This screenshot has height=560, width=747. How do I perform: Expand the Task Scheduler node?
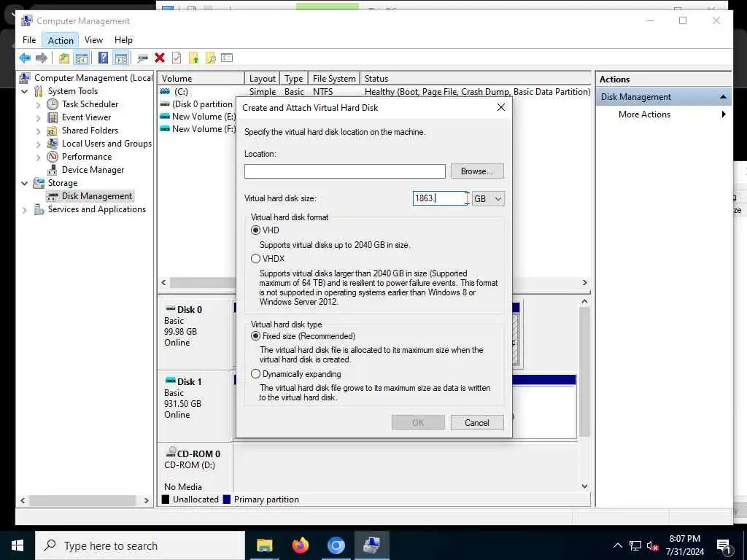click(x=39, y=105)
